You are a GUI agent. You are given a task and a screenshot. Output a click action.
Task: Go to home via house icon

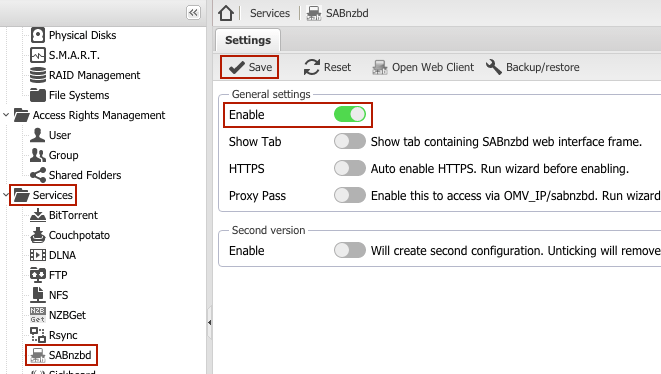tap(226, 13)
